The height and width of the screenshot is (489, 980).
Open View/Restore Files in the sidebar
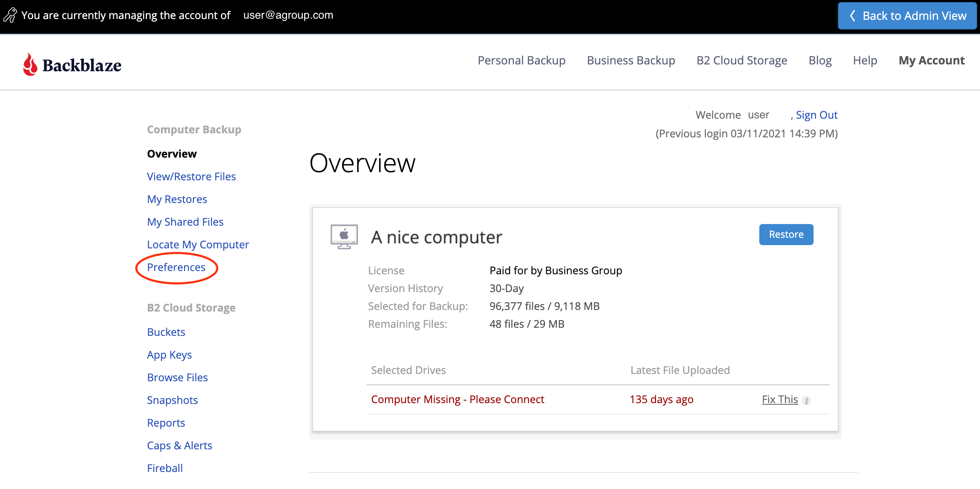[191, 177]
